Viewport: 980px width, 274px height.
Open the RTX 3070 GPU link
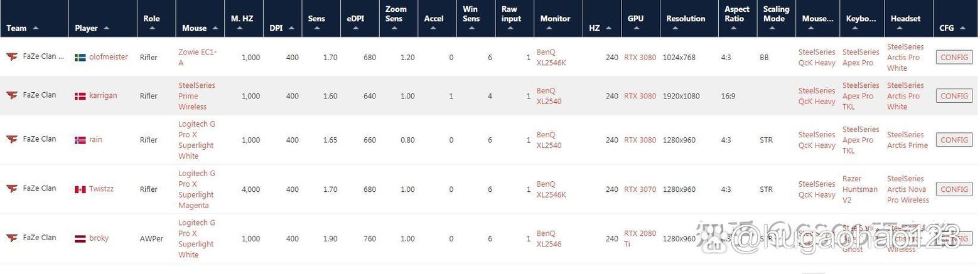(640, 189)
